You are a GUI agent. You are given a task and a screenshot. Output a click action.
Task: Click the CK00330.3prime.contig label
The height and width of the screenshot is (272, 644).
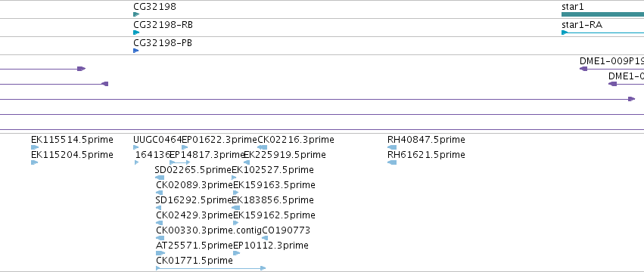[x=209, y=230]
